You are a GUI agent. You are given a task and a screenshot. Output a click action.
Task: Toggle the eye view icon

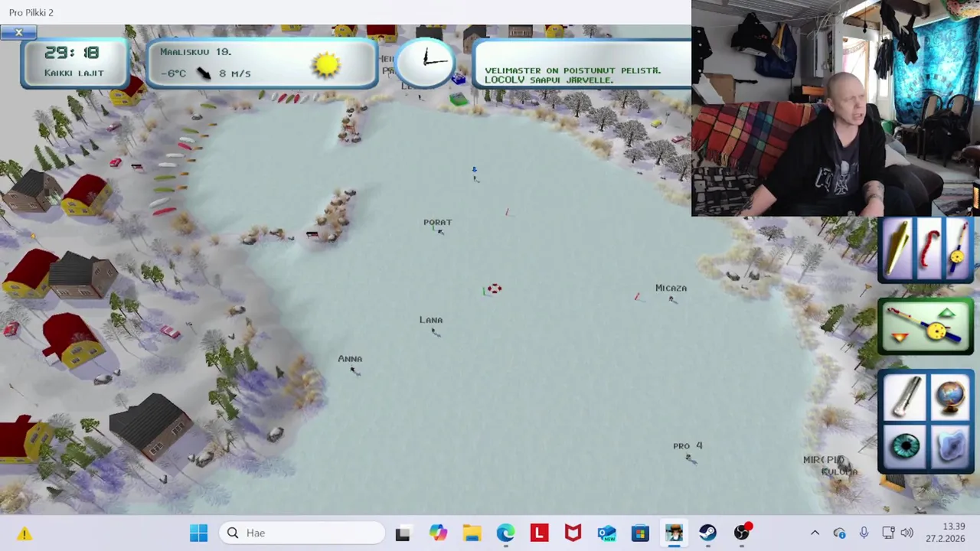click(905, 447)
